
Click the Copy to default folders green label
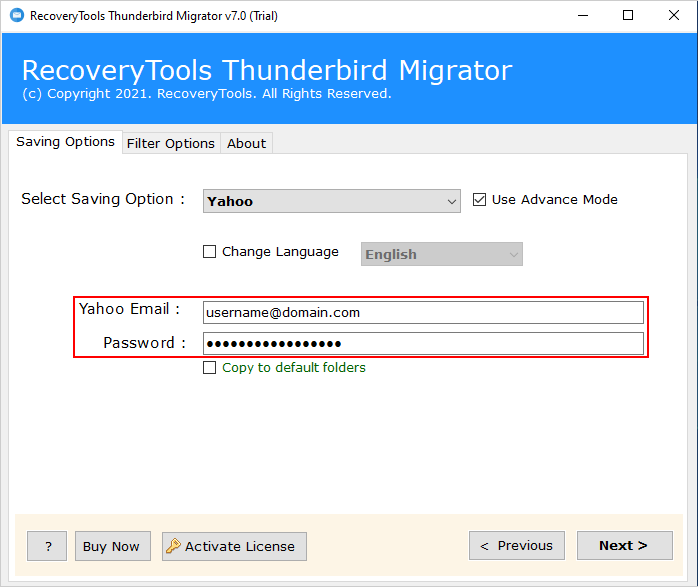click(x=294, y=368)
